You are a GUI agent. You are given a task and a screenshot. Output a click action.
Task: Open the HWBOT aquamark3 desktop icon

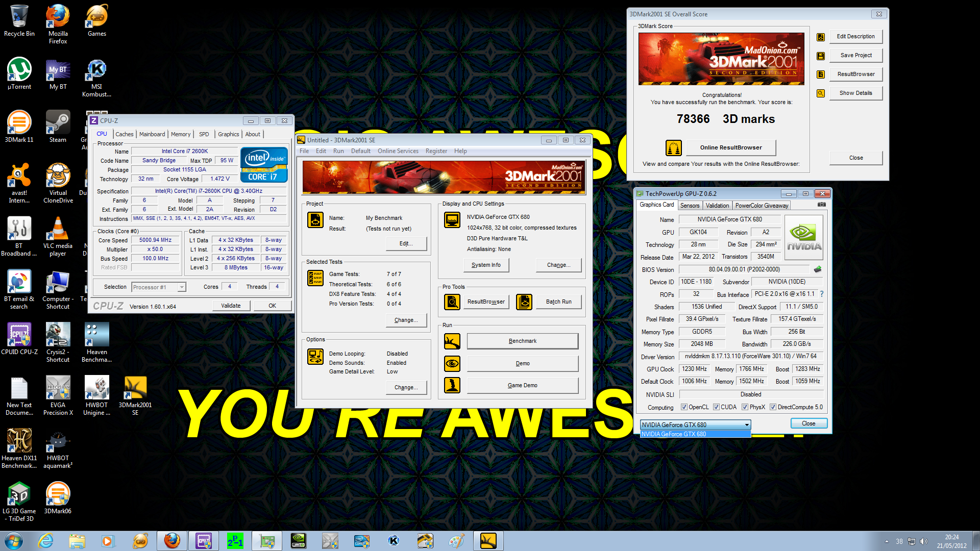click(58, 449)
